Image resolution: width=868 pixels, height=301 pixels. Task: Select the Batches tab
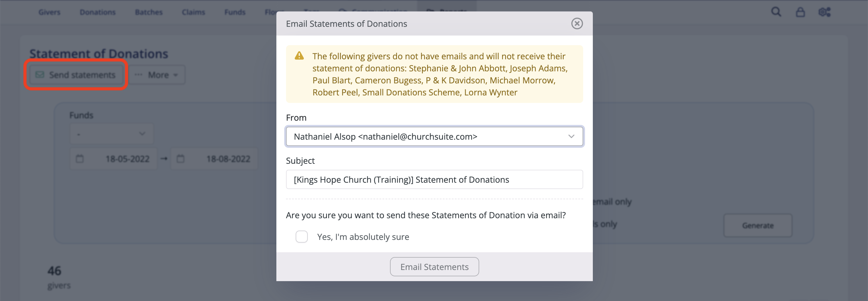pos(149,12)
